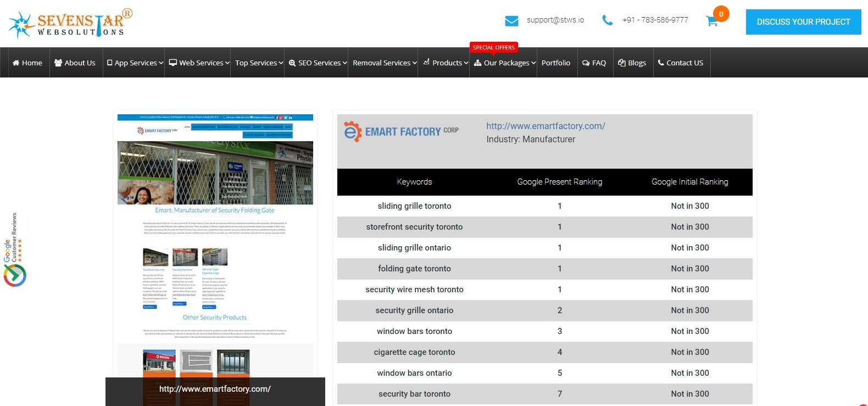Select the 'window bars toronto' keyword
The height and width of the screenshot is (406, 868).
coord(414,331)
